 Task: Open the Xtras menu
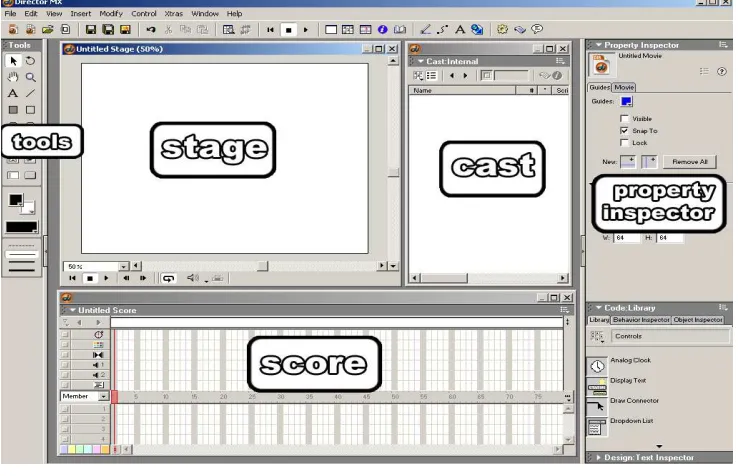tap(174, 14)
